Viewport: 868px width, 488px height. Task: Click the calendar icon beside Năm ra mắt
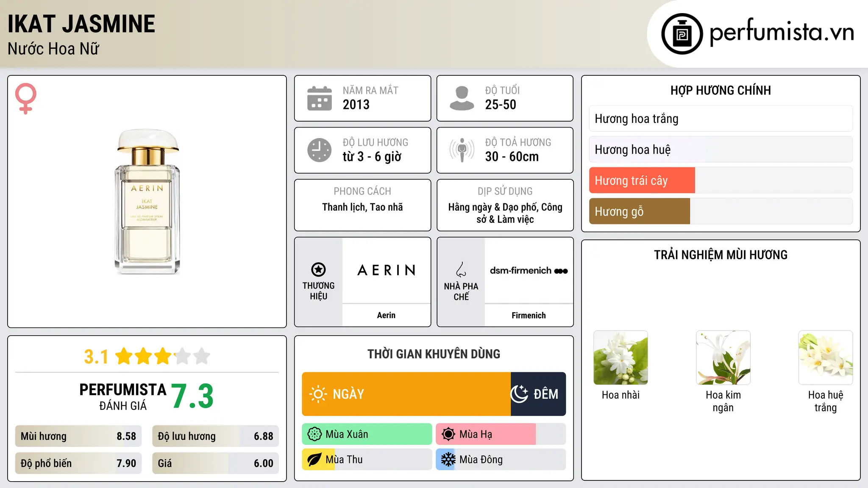point(320,98)
